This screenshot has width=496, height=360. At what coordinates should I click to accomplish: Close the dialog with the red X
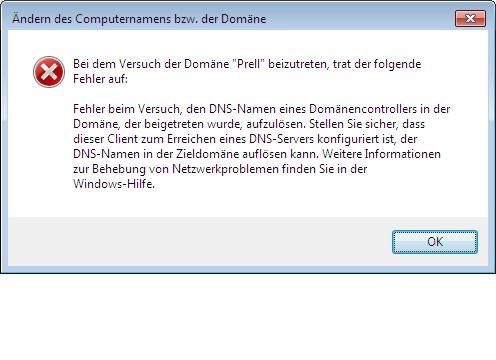470,18
